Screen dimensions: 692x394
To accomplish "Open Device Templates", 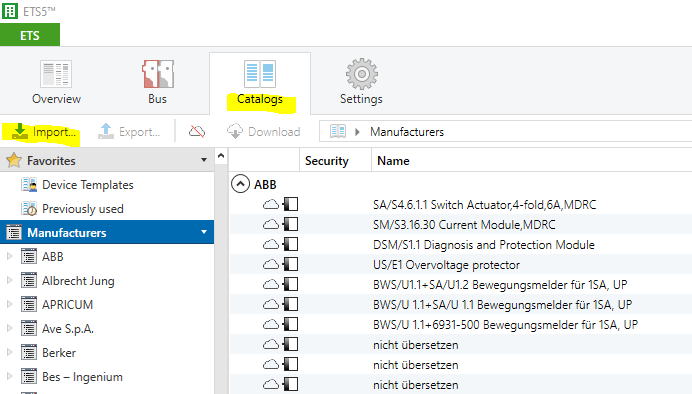I will pyautogui.click(x=88, y=185).
